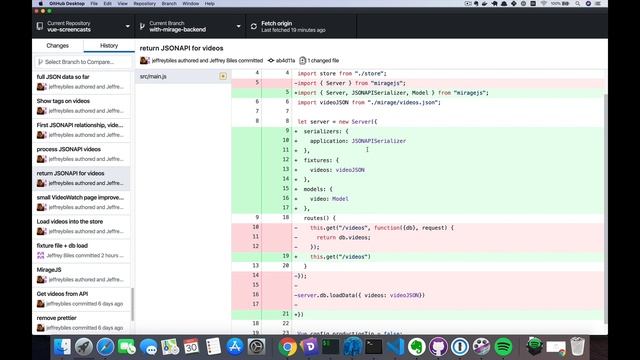This screenshot has width=640, height=360.
Task: Click the commit list scrollbar
Action: click(x=132, y=304)
